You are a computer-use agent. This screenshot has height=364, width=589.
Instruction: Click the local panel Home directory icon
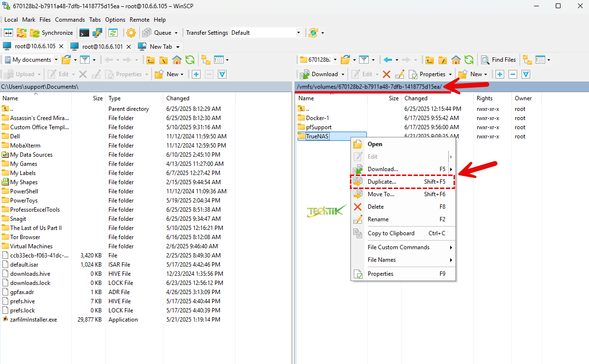pyautogui.click(x=177, y=60)
